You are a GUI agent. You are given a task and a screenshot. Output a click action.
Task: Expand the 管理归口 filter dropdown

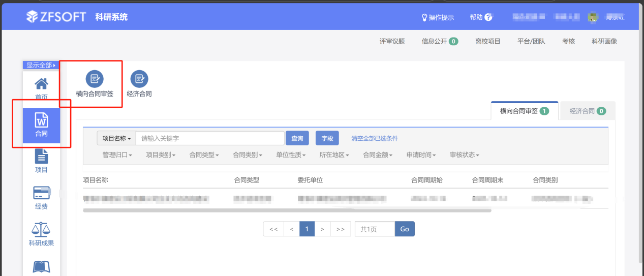pos(117,155)
